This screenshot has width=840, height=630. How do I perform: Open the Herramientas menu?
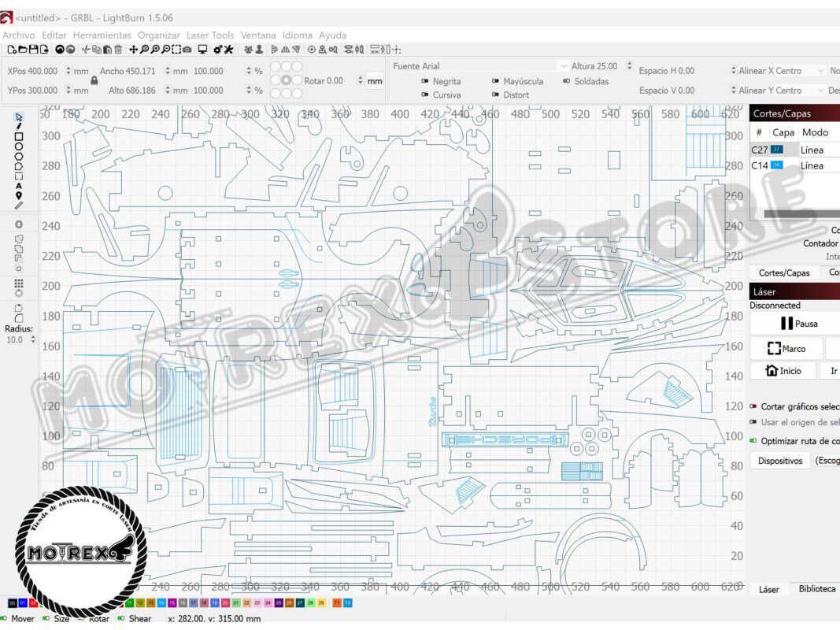click(102, 35)
